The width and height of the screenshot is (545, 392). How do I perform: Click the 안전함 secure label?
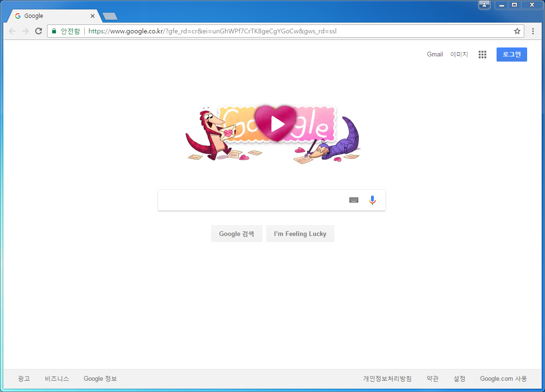point(70,31)
